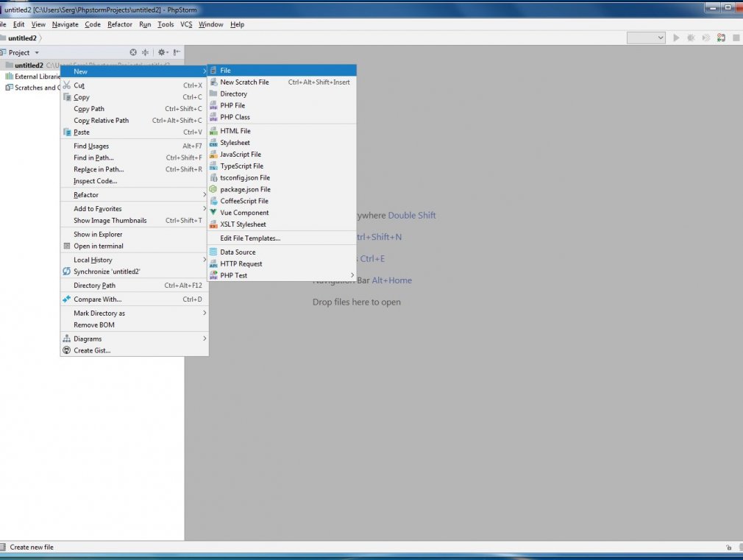
Task: Open the Window menu
Action: coord(211,24)
